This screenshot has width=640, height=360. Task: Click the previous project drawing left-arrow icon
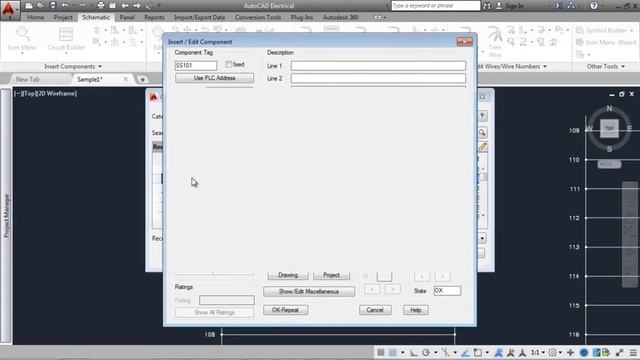tap(125, 6)
